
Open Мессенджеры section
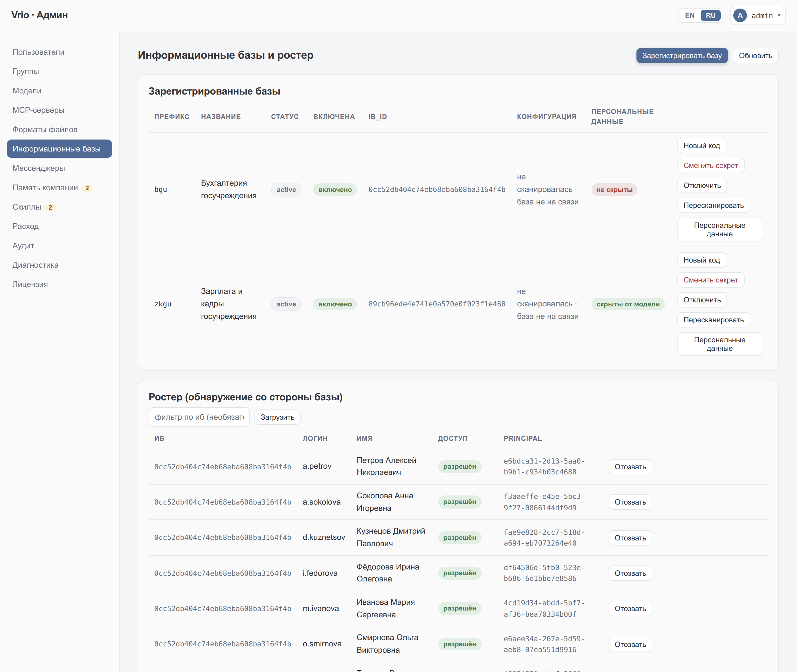(x=59, y=168)
